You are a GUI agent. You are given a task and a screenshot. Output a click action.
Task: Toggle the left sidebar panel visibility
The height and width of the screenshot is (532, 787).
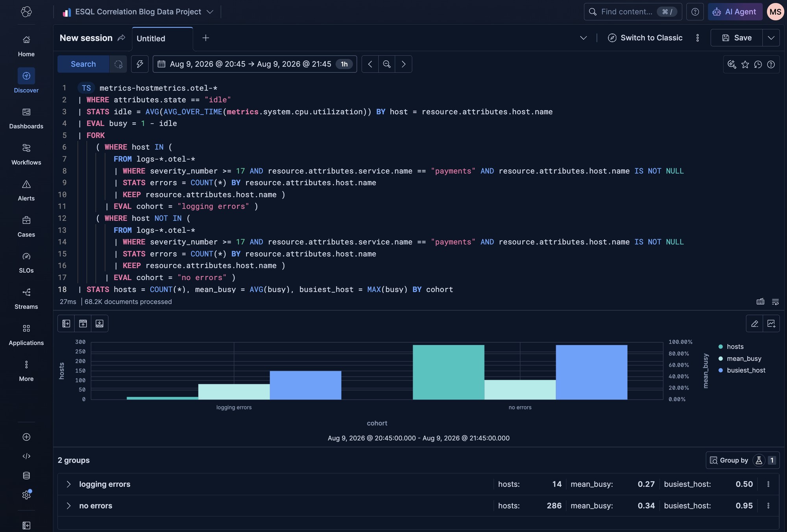(x=66, y=323)
